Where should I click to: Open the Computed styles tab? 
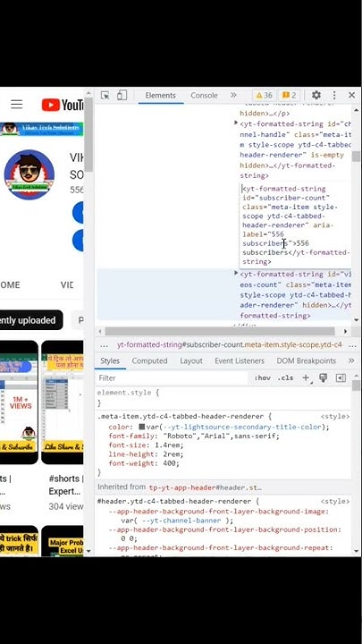point(149,360)
